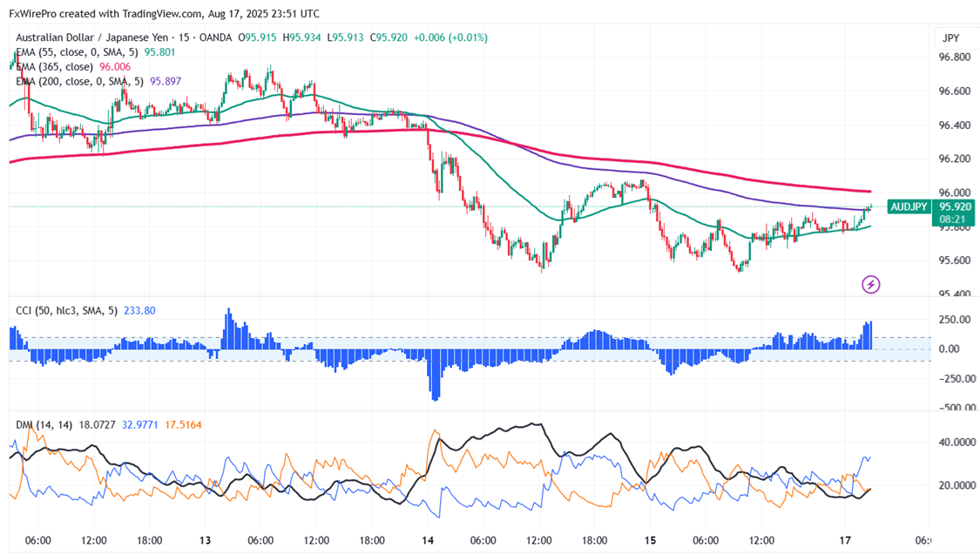Click the 95.600 price axis label
The width and height of the screenshot is (980, 555).
(x=955, y=261)
